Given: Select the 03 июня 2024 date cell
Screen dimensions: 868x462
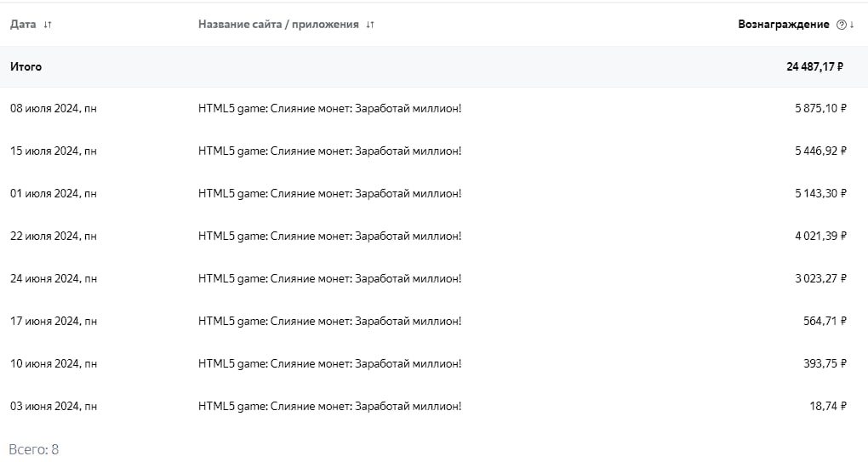Looking at the screenshot, I should (x=53, y=406).
